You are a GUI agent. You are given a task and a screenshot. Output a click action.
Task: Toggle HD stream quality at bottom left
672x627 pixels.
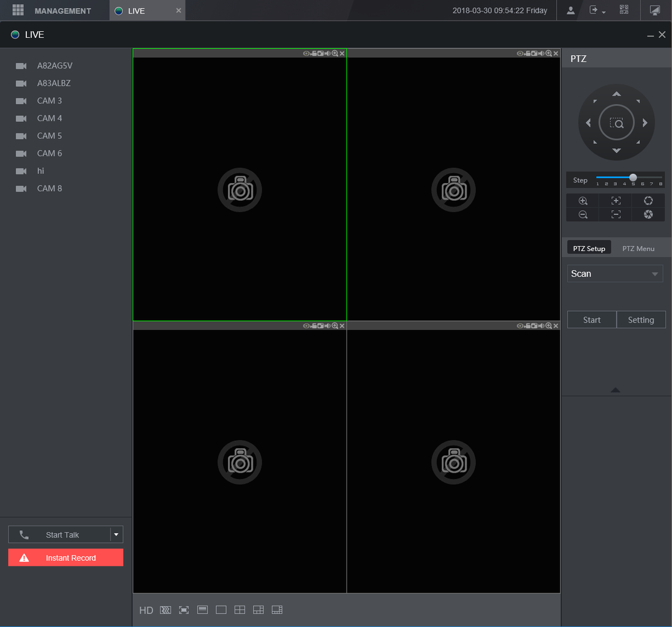[146, 610]
